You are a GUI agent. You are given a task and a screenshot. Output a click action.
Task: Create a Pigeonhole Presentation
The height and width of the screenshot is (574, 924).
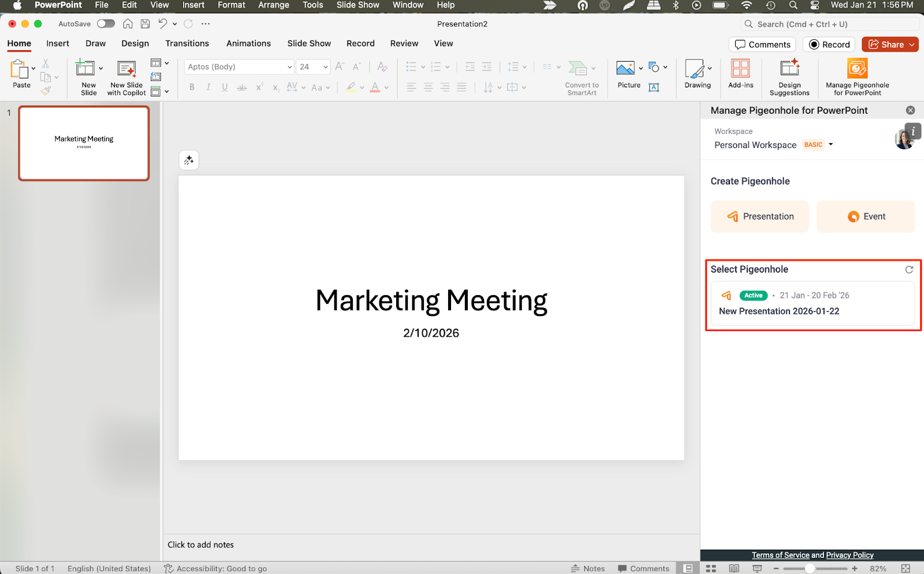pyautogui.click(x=759, y=217)
